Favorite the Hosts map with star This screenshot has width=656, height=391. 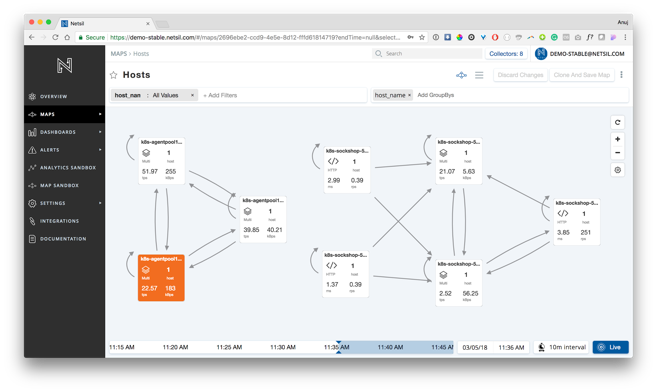(113, 75)
